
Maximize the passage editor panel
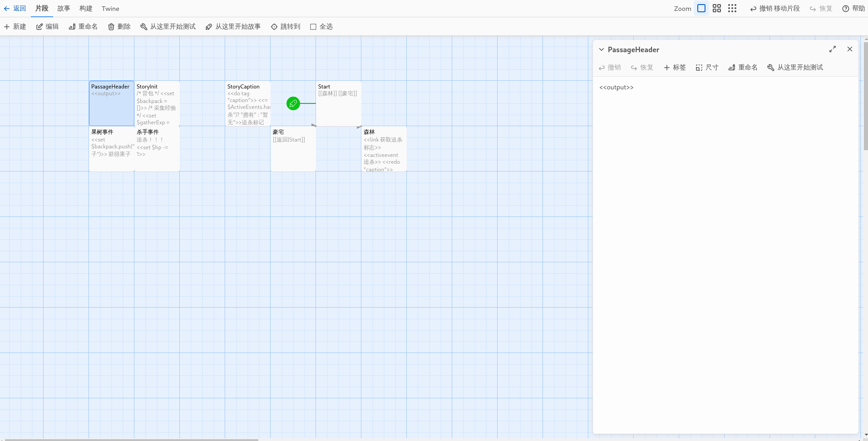click(x=833, y=49)
